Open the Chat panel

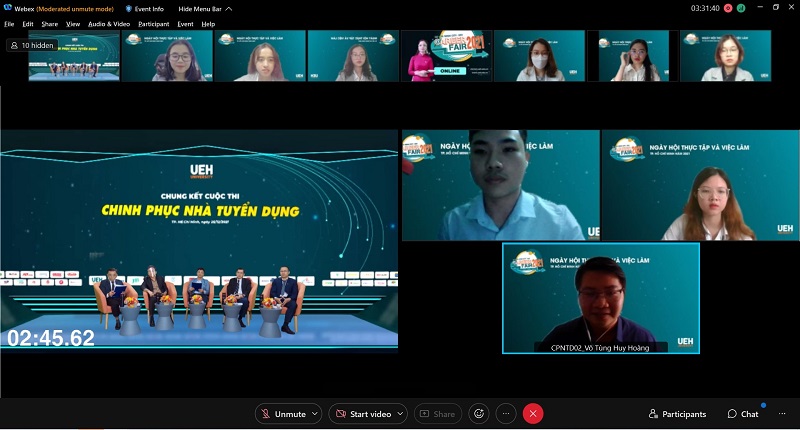coord(743,414)
